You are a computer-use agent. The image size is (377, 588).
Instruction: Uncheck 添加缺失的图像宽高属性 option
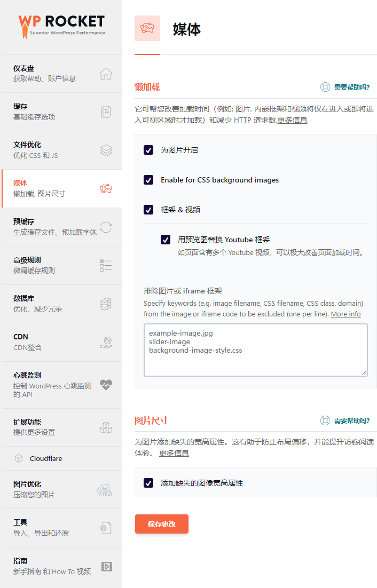pyautogui.click(x=148, y=483)
